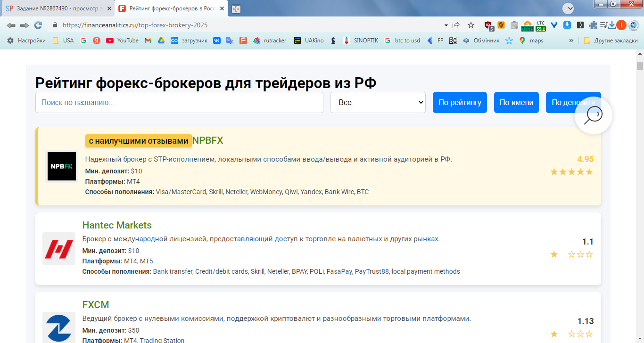Open the LTC price ticker extension

click(540, 26)
